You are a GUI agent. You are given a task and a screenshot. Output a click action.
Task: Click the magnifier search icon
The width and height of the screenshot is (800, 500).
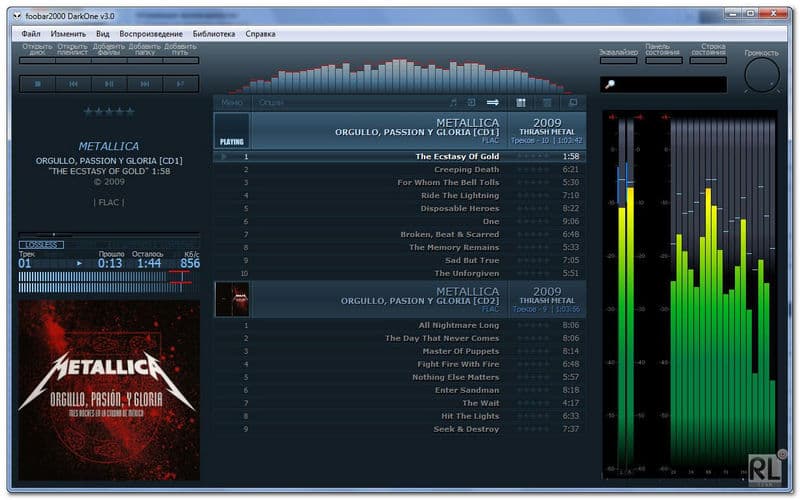click(610, 85)
